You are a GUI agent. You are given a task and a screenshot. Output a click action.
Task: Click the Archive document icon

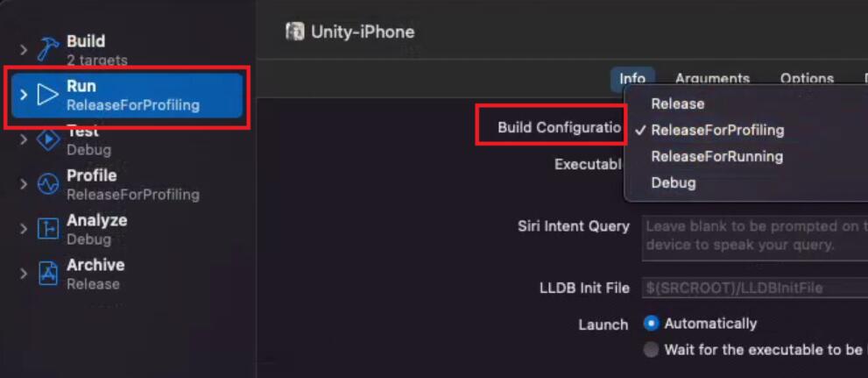(48, 274)
